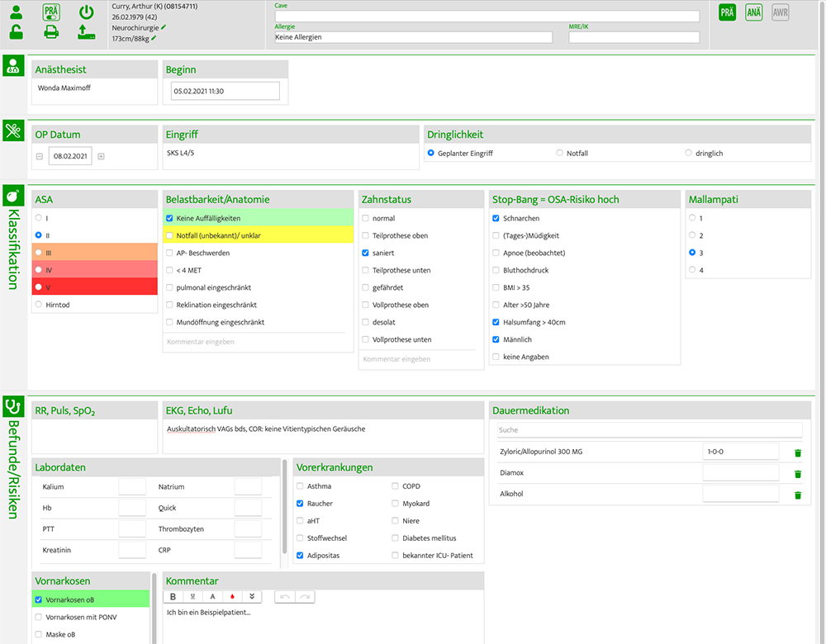Switch to the PRÄ view in the header's right corner
The image size is (826, 644).
tap(727, 12)
